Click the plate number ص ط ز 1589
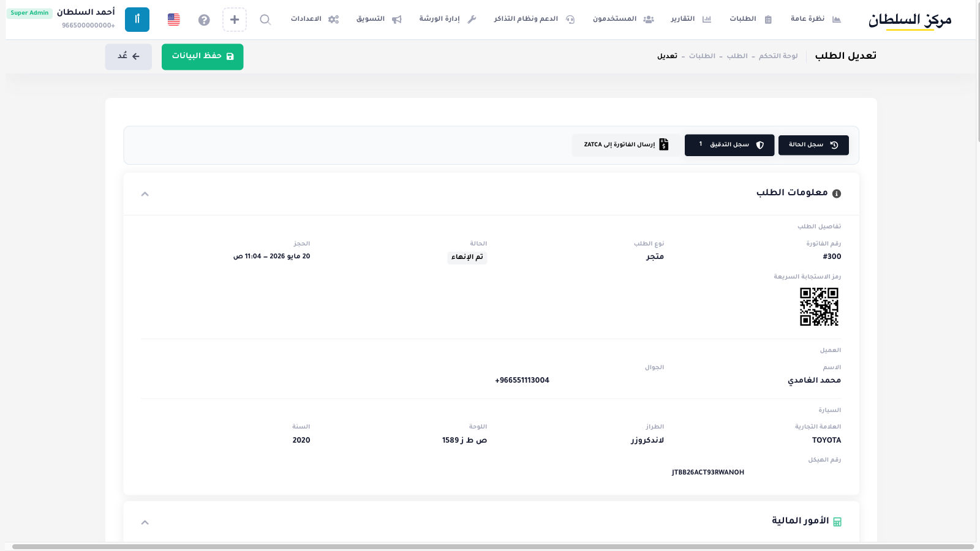 [464, 441]
